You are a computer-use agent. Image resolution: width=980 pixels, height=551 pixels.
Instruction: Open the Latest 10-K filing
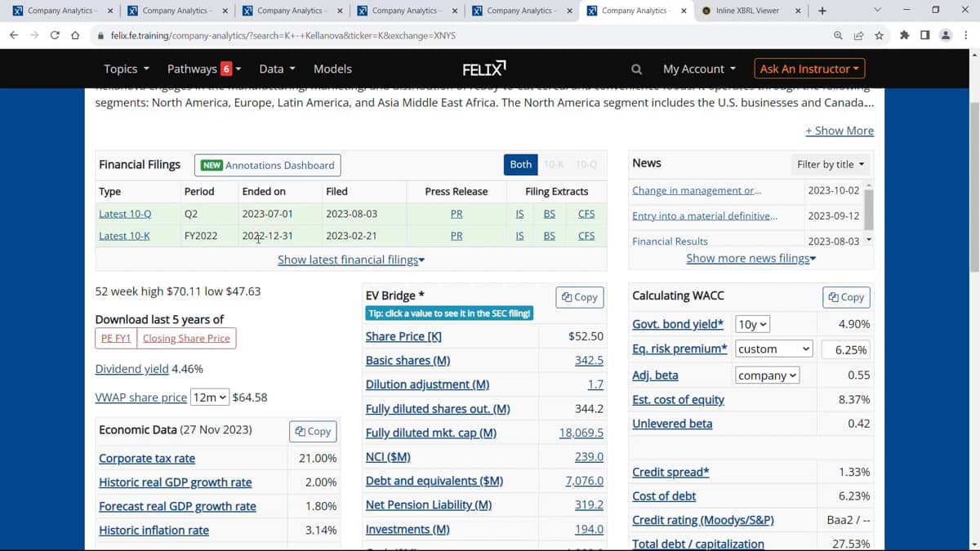124,236
